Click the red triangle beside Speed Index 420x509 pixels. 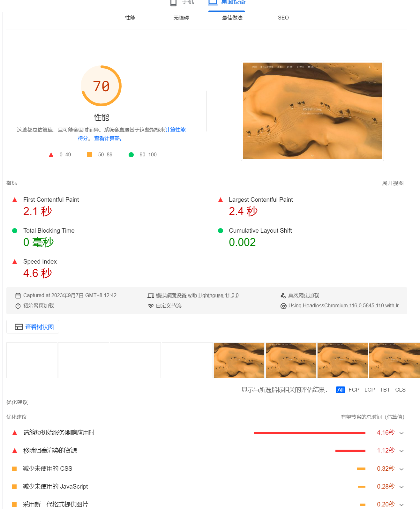(15, 262)
